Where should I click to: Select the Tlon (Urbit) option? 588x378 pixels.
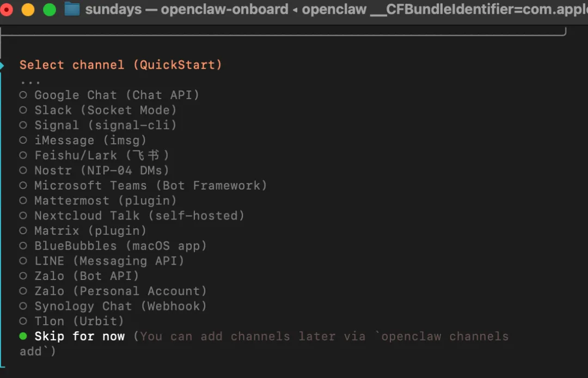coord(79,321)
